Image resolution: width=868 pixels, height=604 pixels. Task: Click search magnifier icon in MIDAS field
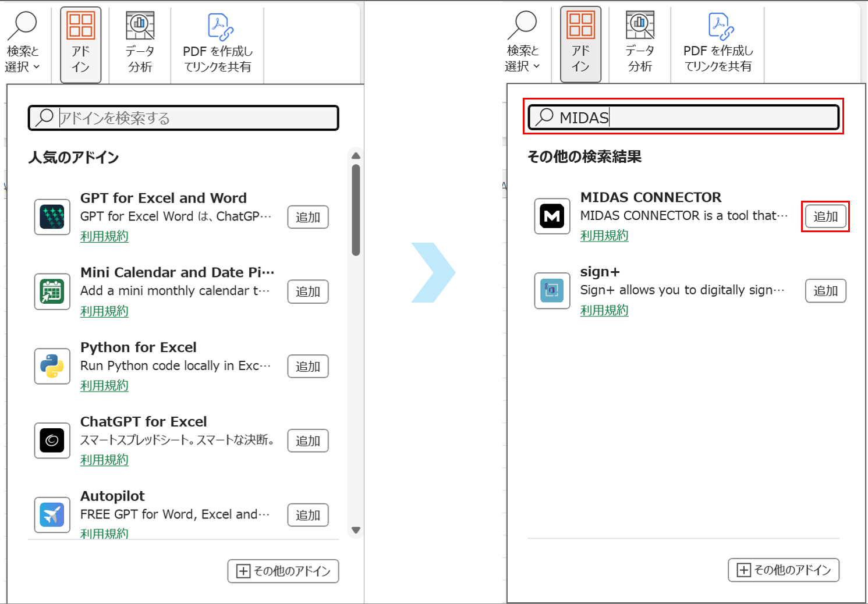pyautogui.click(x=544, y=116)
